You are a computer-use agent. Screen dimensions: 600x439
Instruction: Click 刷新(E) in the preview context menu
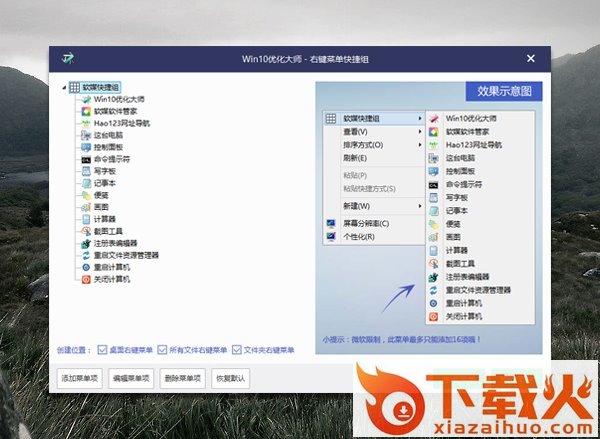[x=355, y=158]
